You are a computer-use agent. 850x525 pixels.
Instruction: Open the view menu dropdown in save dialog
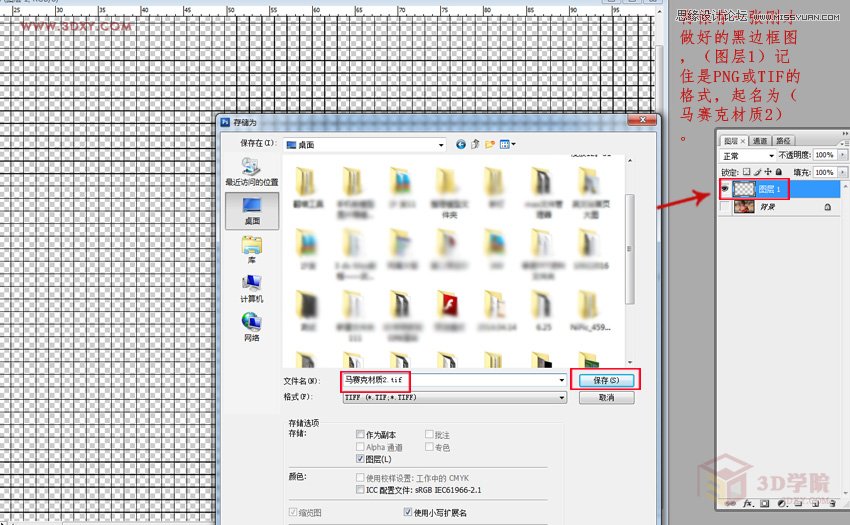coord(507,144)
